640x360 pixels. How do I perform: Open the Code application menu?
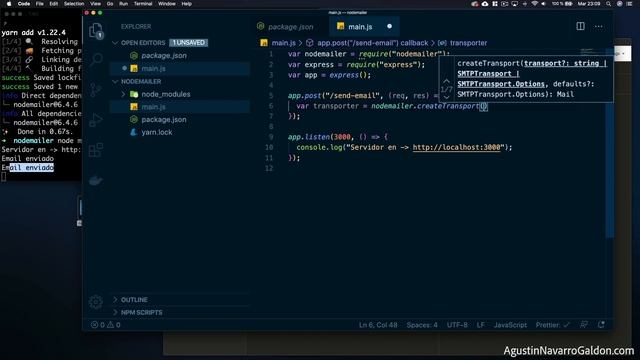[24, 4]
